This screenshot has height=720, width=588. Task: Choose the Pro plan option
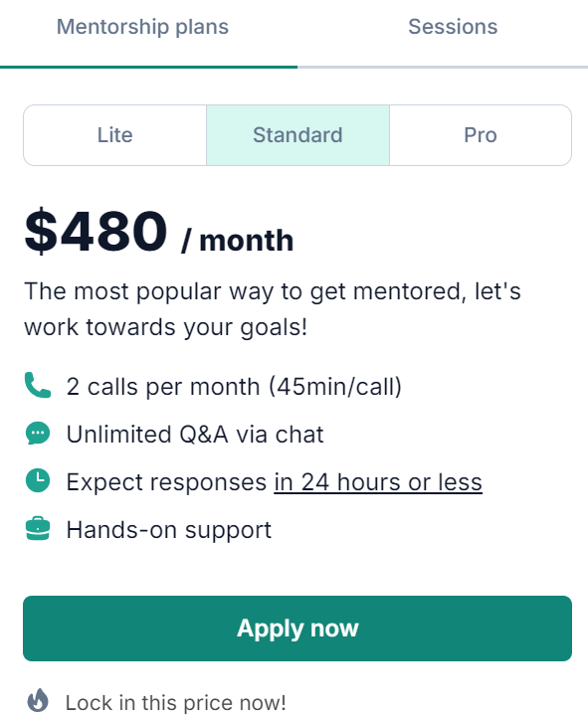coord(481,135)
